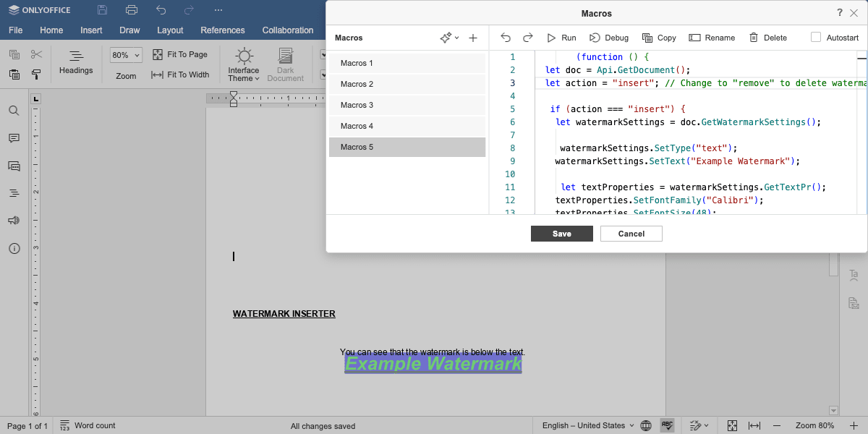868x434 pixels.
Task: Open the About info icon in left sidebar
Action: click(14, 248)
